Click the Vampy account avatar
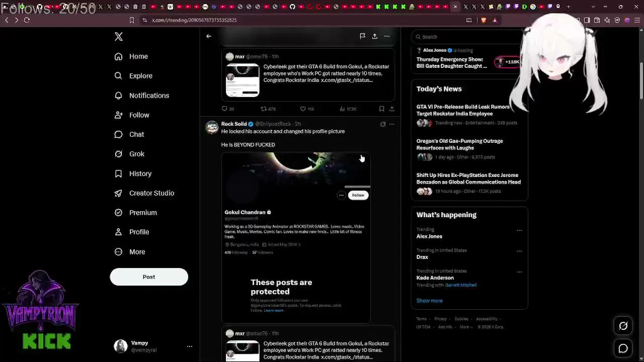 pyautogui.click(x=121, y=346)
